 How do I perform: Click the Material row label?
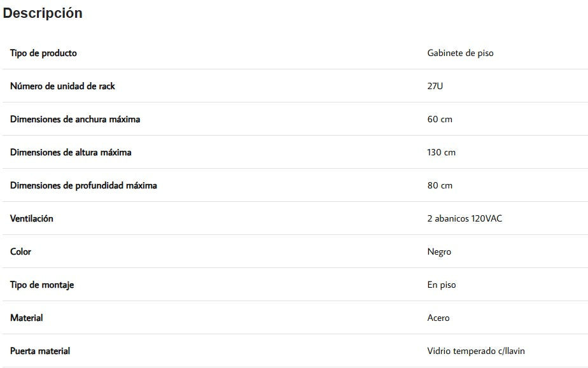[27, 318]
